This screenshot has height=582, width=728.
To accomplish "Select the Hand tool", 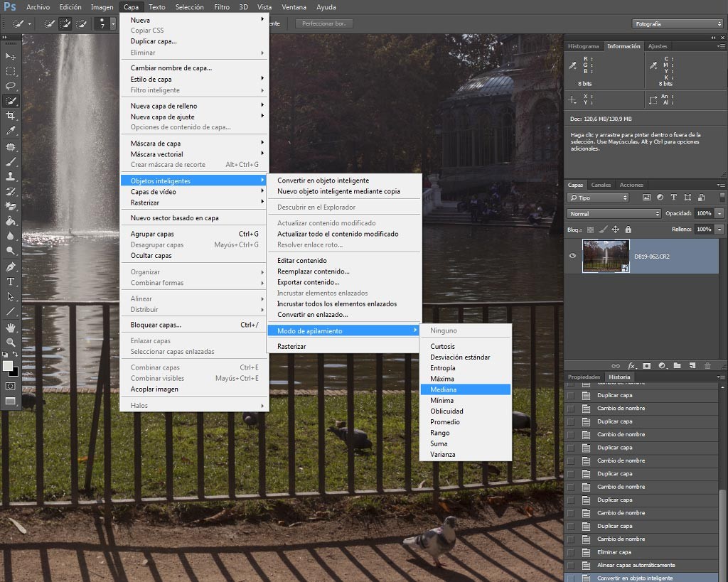I will point(10,328).
